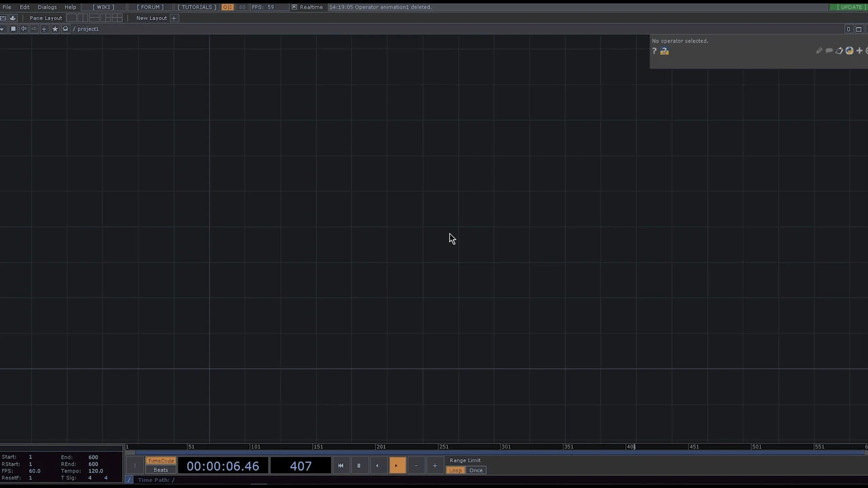This screenshot has width=868, height=488.
Task: Open the TUTORIALS link
Action: [x=197, y=7]
